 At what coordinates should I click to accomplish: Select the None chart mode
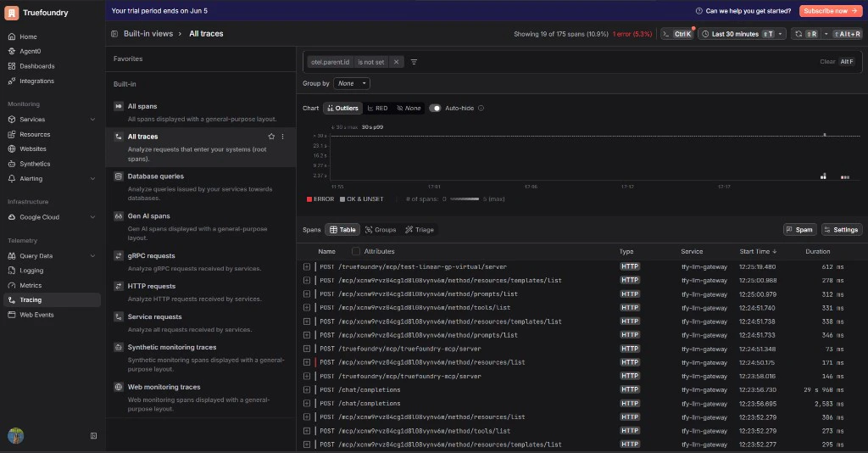[x=409, y=108]
